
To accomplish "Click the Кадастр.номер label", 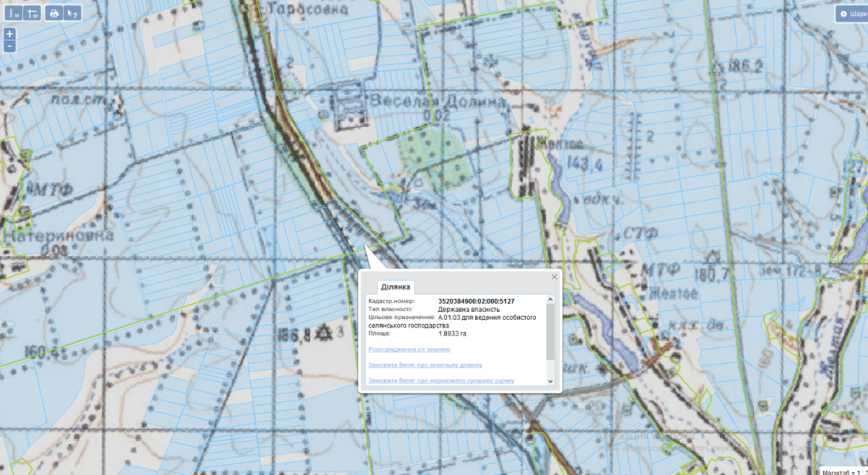I will 391,301.
